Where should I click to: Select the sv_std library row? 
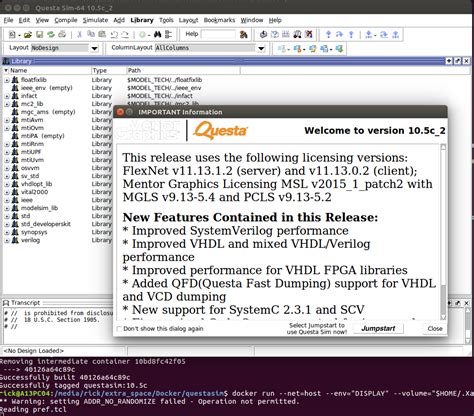tap(30, 176)
